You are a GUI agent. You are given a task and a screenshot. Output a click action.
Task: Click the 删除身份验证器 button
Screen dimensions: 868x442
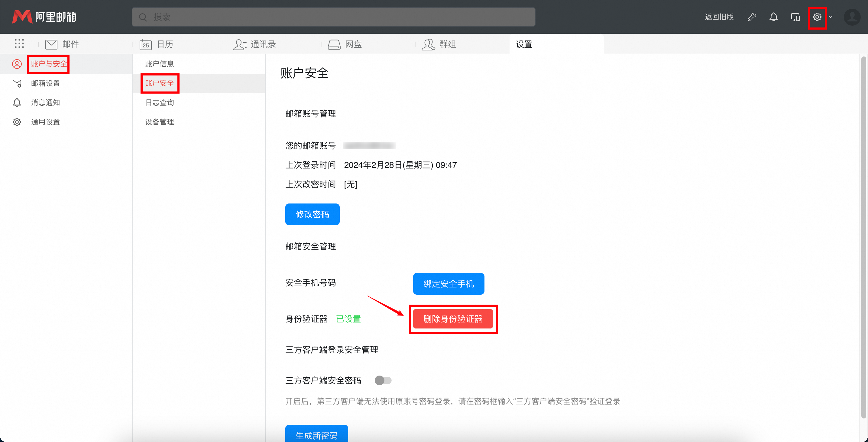(453, 319)
